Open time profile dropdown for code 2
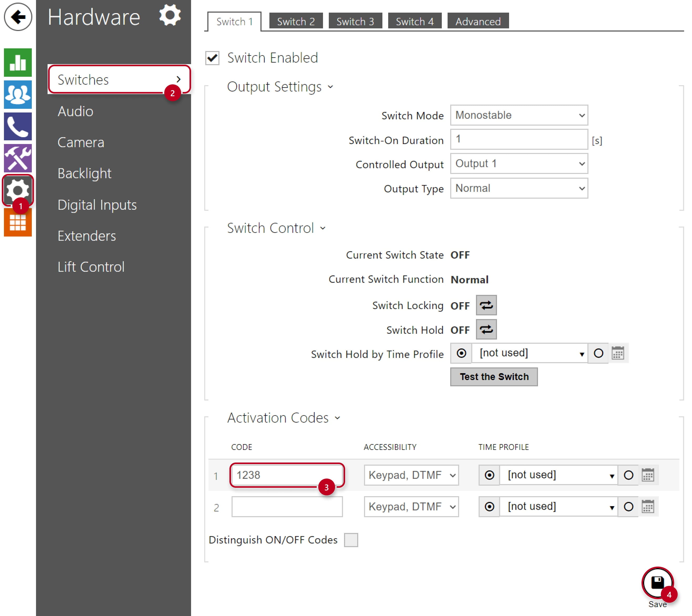692x616 pixels. tap(558, 506)
